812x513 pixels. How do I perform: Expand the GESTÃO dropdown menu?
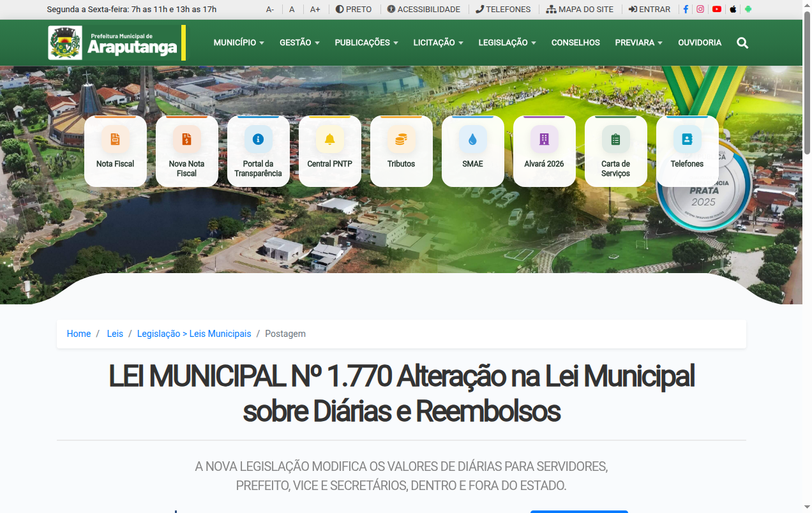[299, 43]
